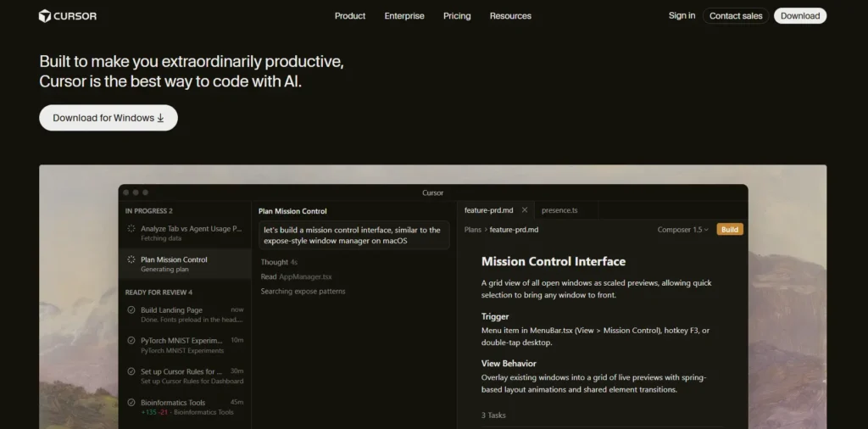Click the Searching expose patterns step

[x=303, y=291]
